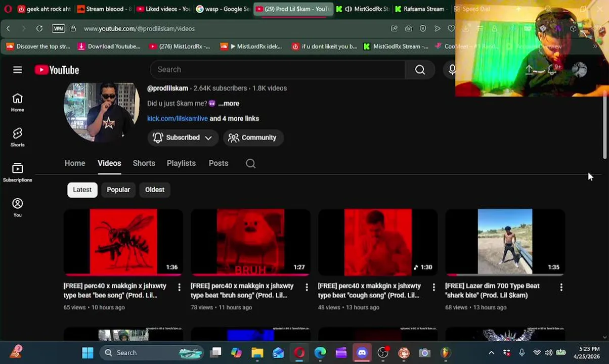Click the page vertical scrollbar
This screenshot has height=364, width=609.
click(x=605, y=127)
